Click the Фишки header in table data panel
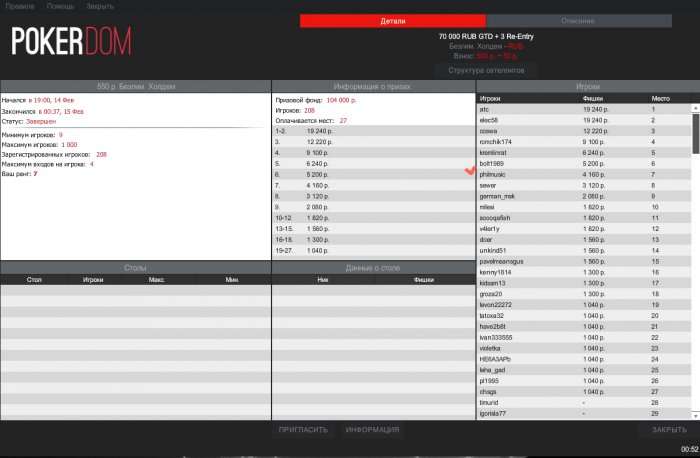 pyautogui.click(x=424, y=280)
